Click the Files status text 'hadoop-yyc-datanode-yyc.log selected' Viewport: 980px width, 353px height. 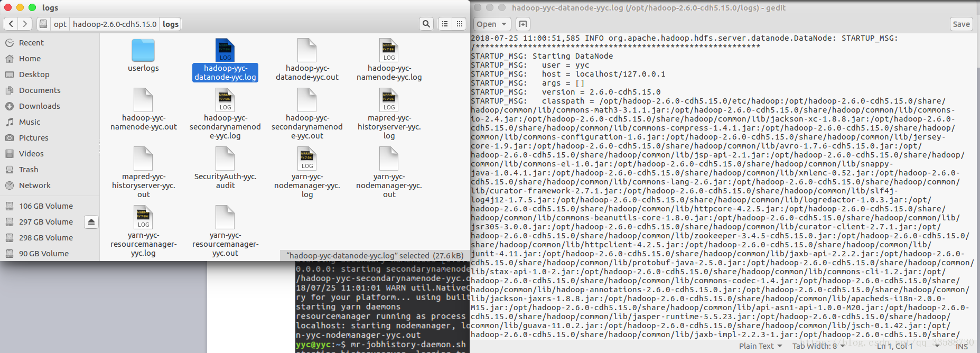[375, 256]
